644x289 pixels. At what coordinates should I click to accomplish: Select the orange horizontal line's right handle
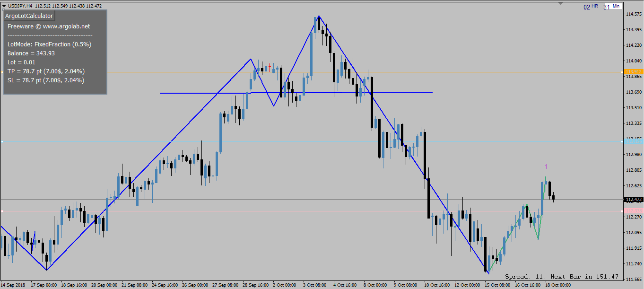tap(621, 72)
